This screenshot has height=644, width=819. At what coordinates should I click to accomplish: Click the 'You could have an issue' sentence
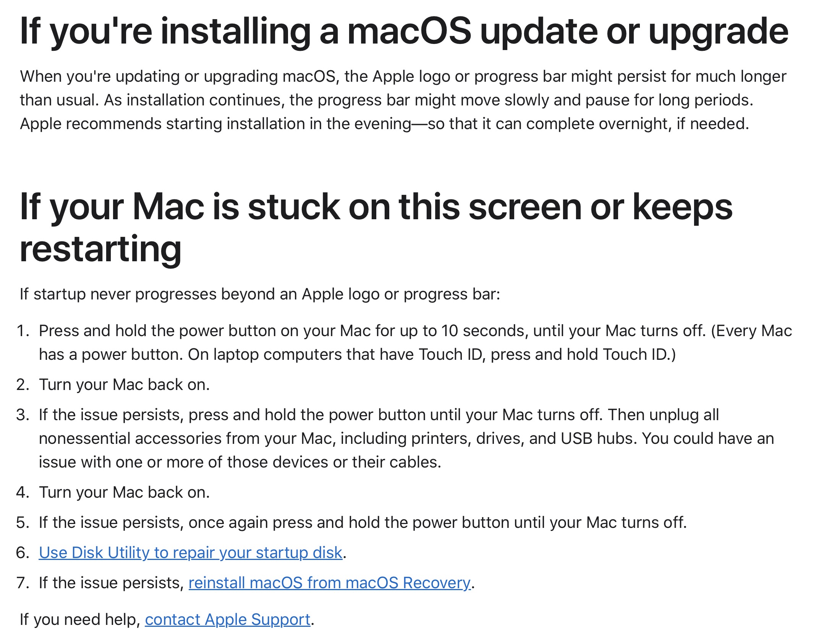coord(406,450)
